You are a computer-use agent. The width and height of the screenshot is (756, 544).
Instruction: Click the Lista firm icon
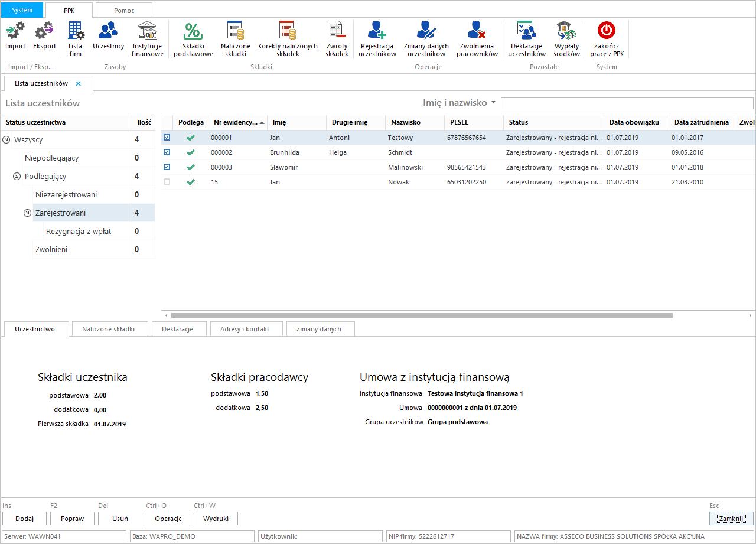(x=76, y=39)
